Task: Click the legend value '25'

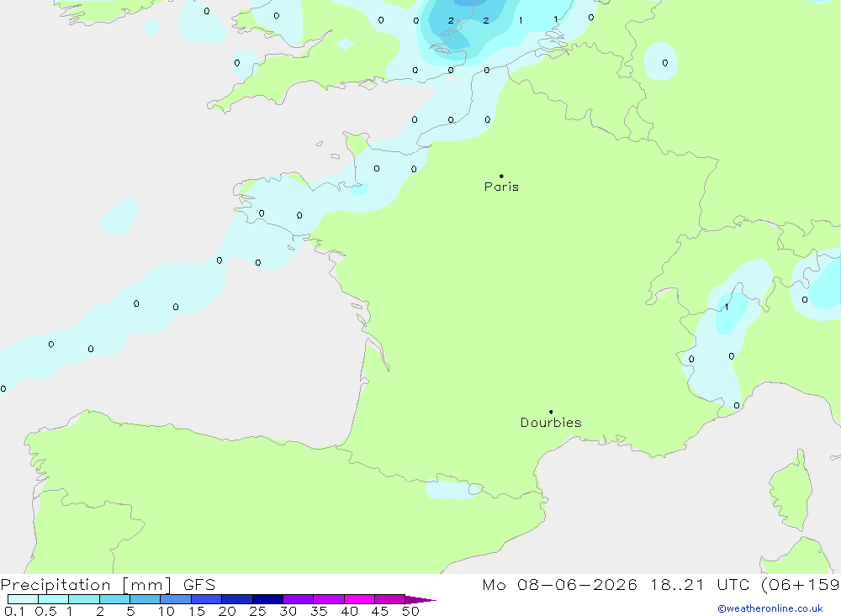Action: click(x=257, y=611)
